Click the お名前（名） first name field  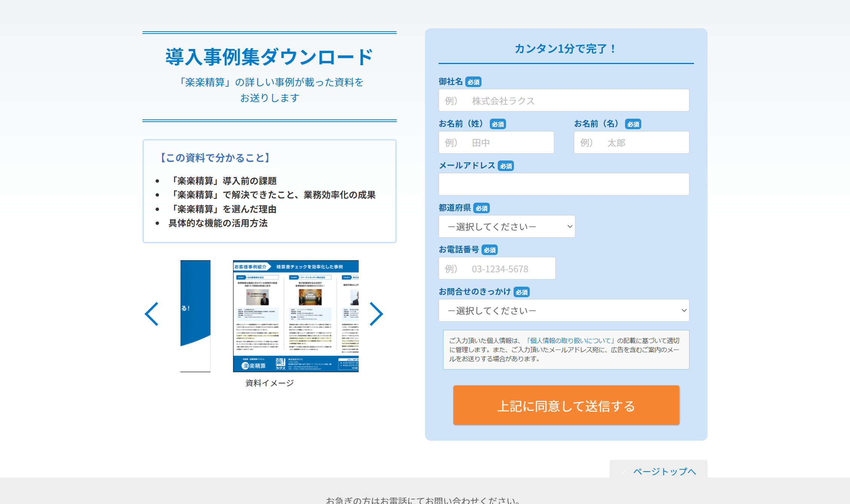click(x=631, y=142)
